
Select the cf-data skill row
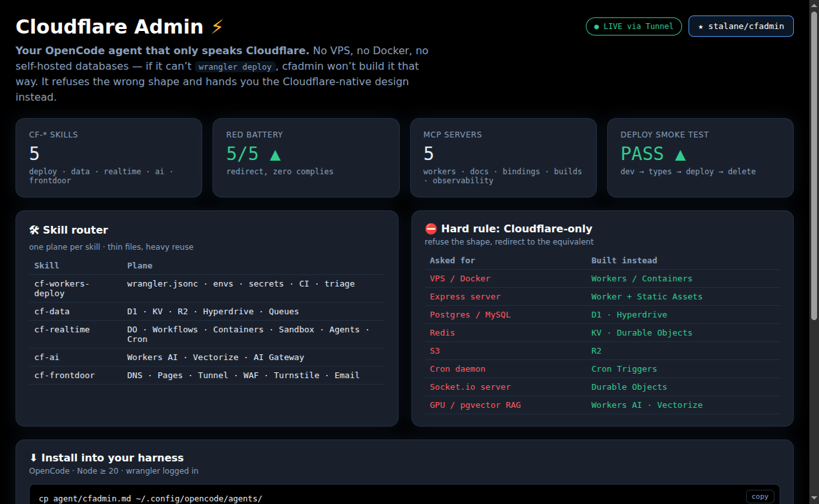207,312
